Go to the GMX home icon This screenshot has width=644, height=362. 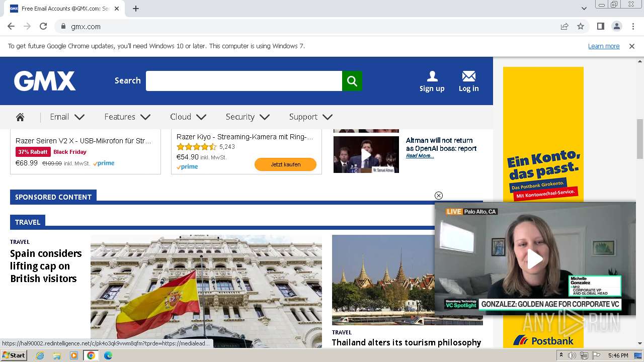click(x=20, y=117)
